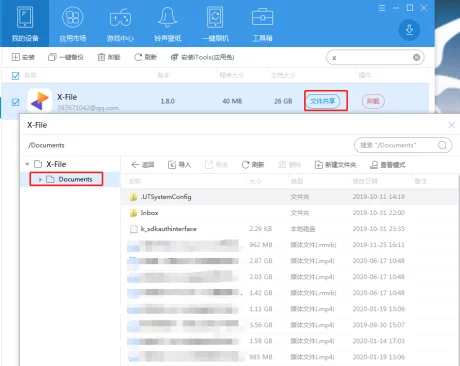Click the 962 MB file size cell
Viewport: 460px width, 366px height.
[x=261, y=245]
